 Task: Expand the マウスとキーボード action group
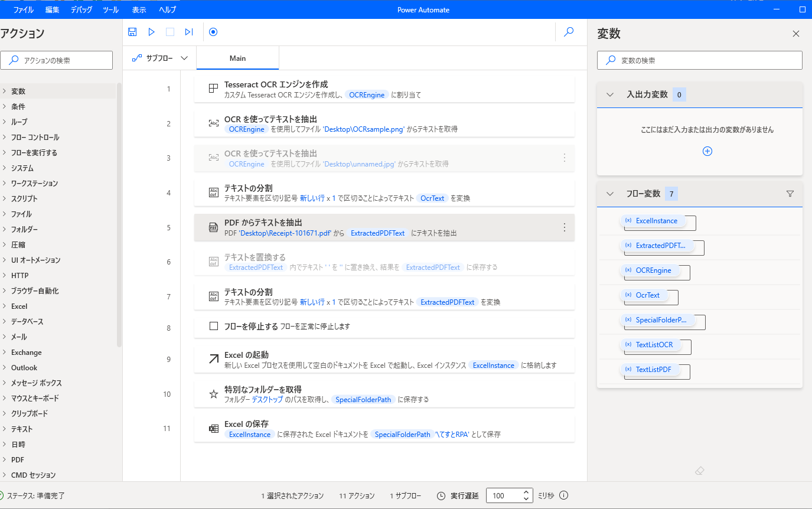(4, 398)
